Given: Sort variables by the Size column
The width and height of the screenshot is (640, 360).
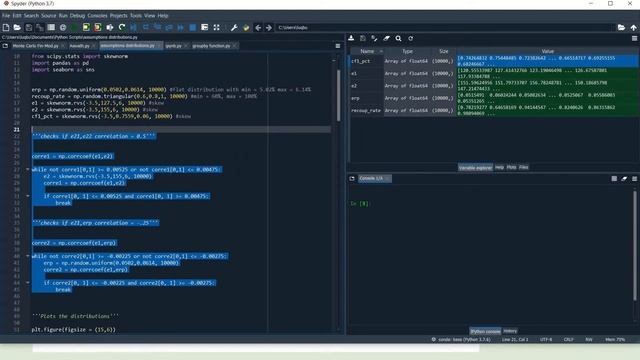Looking at the screenshot, I should coord(444,51).
